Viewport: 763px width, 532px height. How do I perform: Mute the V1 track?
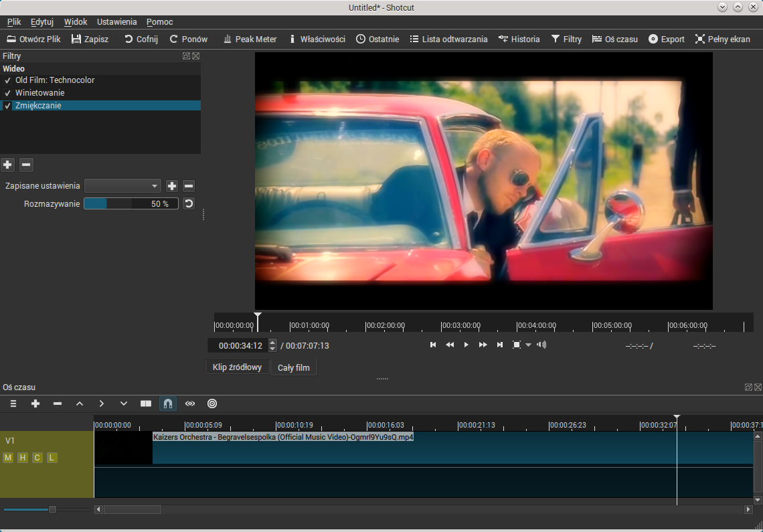8,458
